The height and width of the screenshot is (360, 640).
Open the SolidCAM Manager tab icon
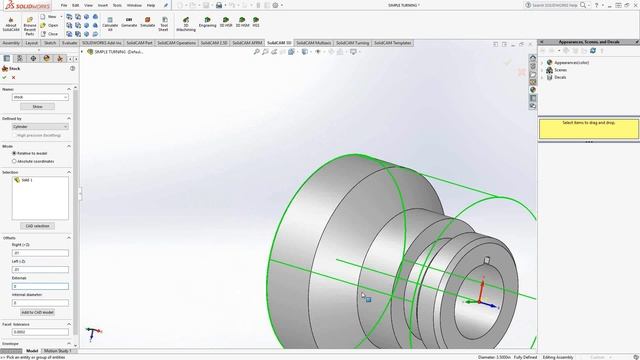(60, 58)
